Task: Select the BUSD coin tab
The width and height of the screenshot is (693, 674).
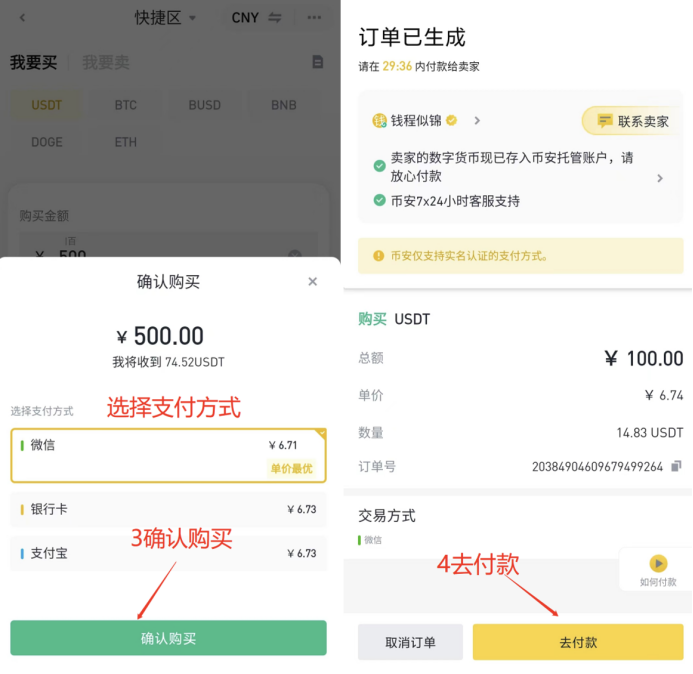Action: tap(204, 105)
